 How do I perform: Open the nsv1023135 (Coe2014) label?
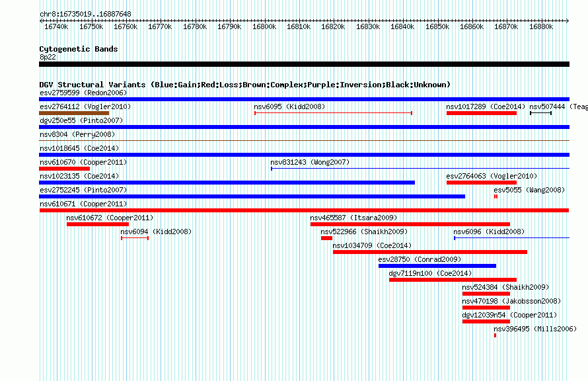(79, 176)
